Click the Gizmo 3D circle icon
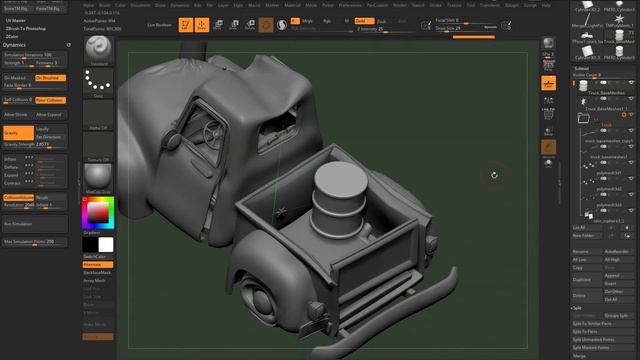Image resolution: width=640 pixels, height=360 pixels. [266, 25]
